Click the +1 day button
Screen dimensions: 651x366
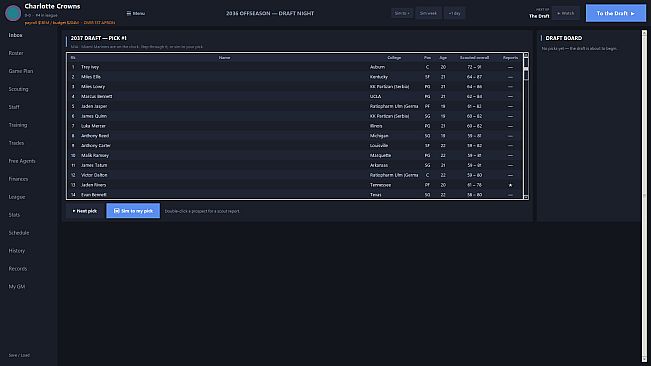click(x=455, y=13)
